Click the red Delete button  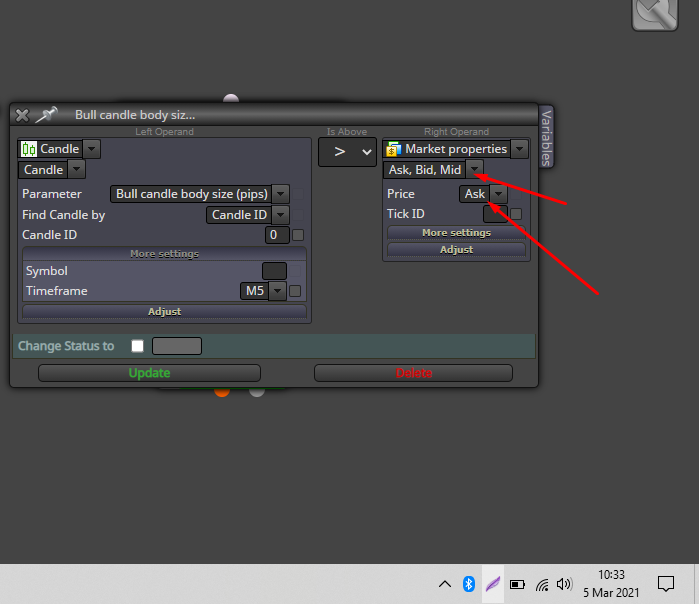pos(413,373)
